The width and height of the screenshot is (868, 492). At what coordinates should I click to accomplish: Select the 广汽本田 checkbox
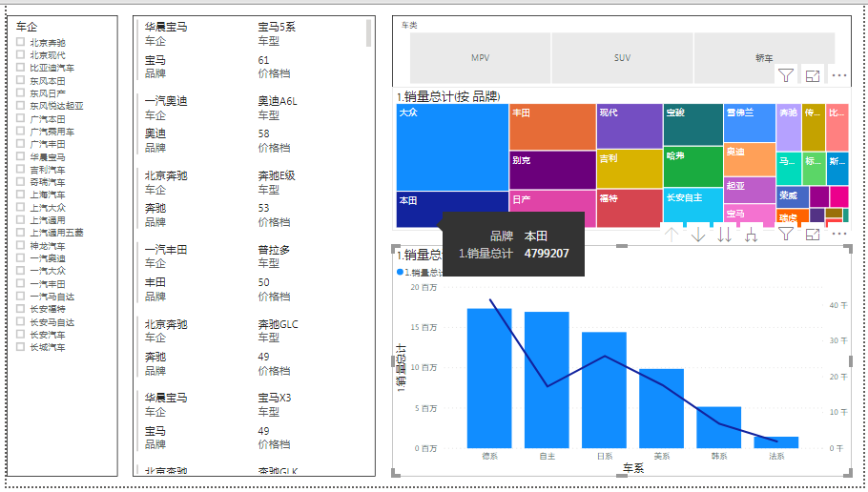point(20,118)
